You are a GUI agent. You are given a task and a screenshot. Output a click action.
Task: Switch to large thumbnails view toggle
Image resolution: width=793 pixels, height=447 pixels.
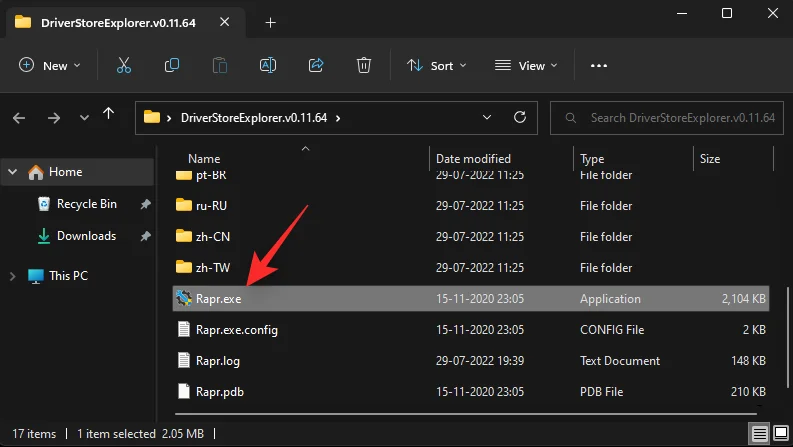[781, 433]
